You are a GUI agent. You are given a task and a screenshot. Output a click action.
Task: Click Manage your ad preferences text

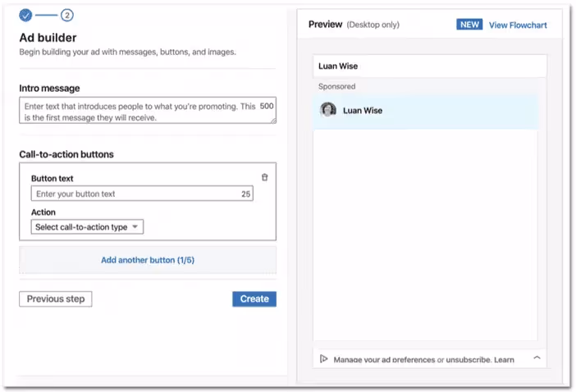point(384,360)
